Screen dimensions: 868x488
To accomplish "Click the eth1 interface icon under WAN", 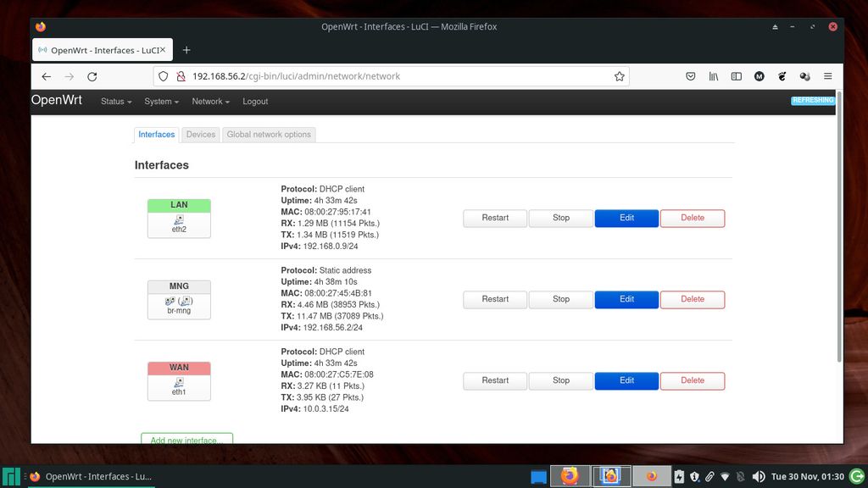I will [x=179, y=383].
